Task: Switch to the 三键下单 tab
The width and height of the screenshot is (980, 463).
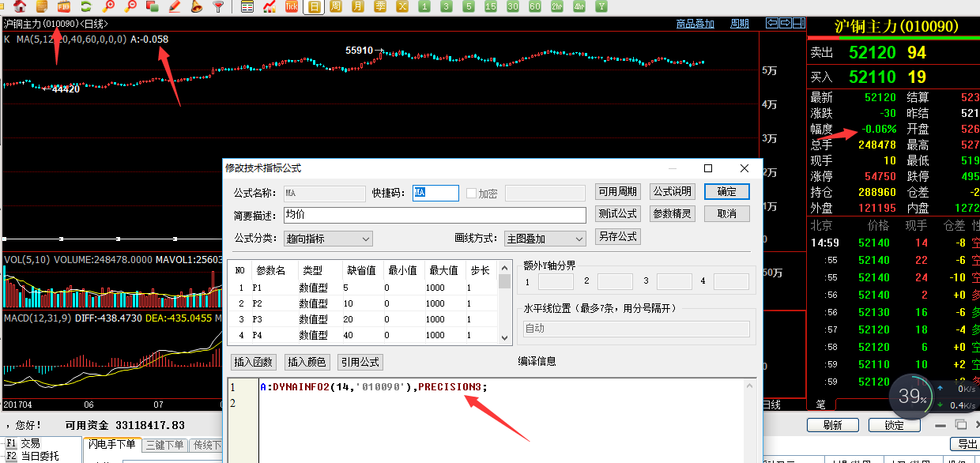Action: (x=164, y=444)
